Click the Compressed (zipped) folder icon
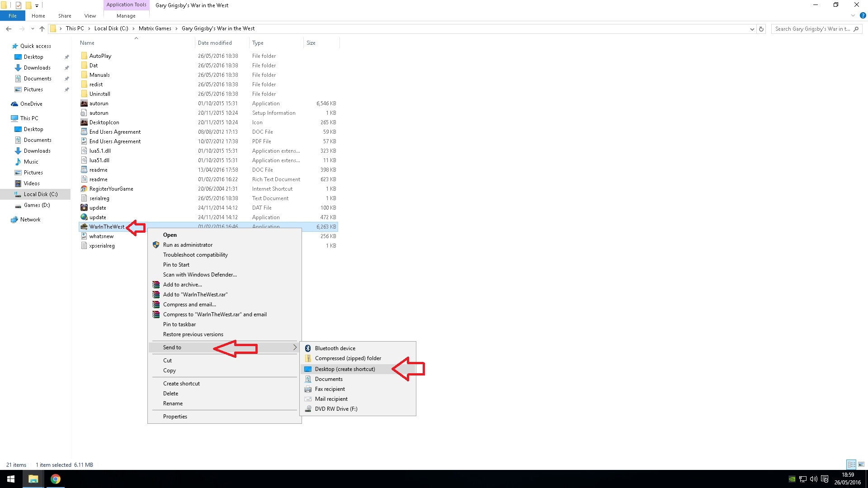 point(308,358)
